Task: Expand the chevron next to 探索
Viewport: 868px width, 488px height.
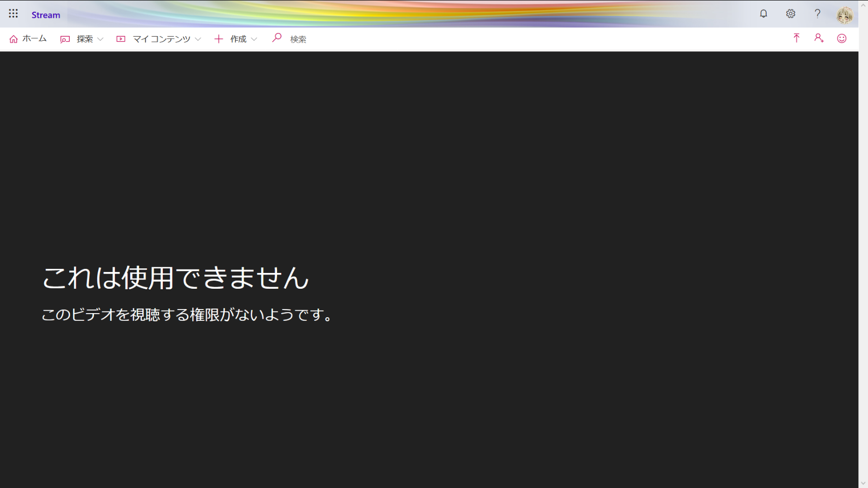Action: coord(100,39)
